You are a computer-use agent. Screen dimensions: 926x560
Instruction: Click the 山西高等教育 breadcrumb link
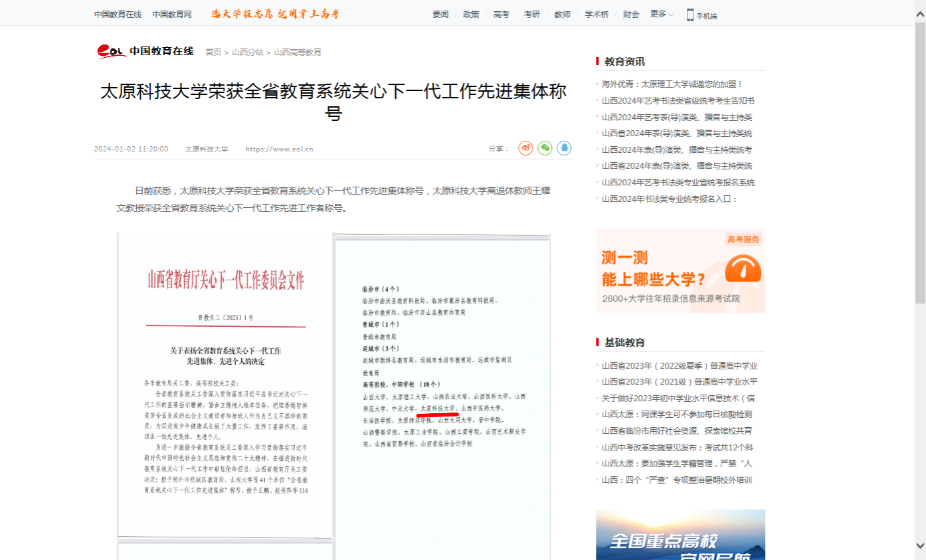[298, 52]
